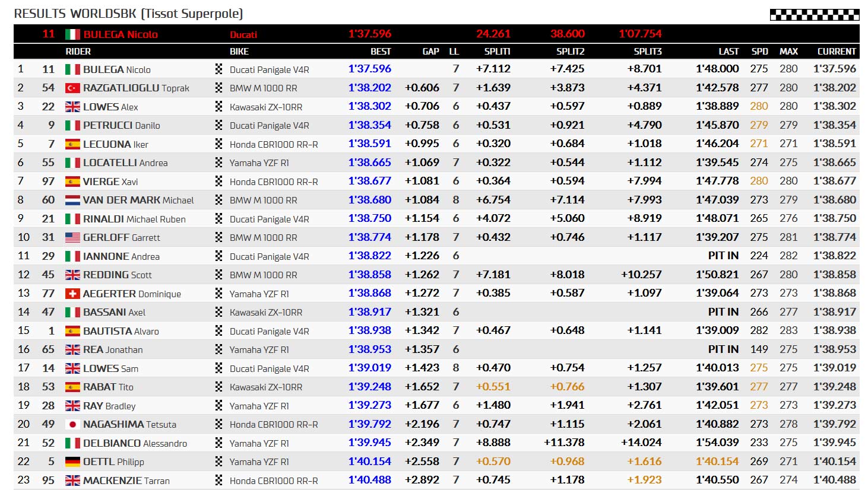
Task: Click the British flag beside LOWES Alex
Action: pyautogui.click(x=72, y=107)
